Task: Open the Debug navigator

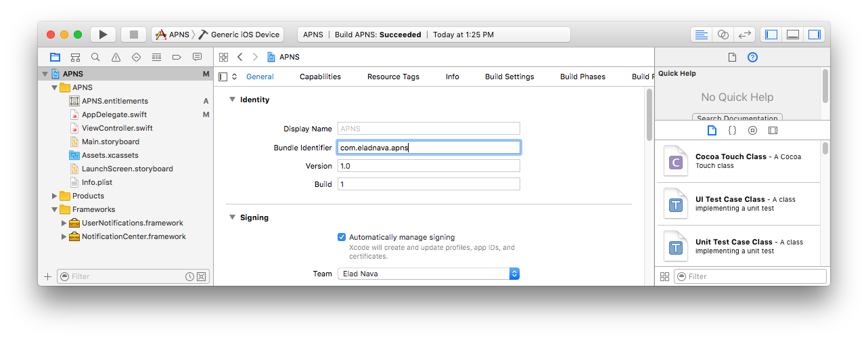Action: coord(156,57)
